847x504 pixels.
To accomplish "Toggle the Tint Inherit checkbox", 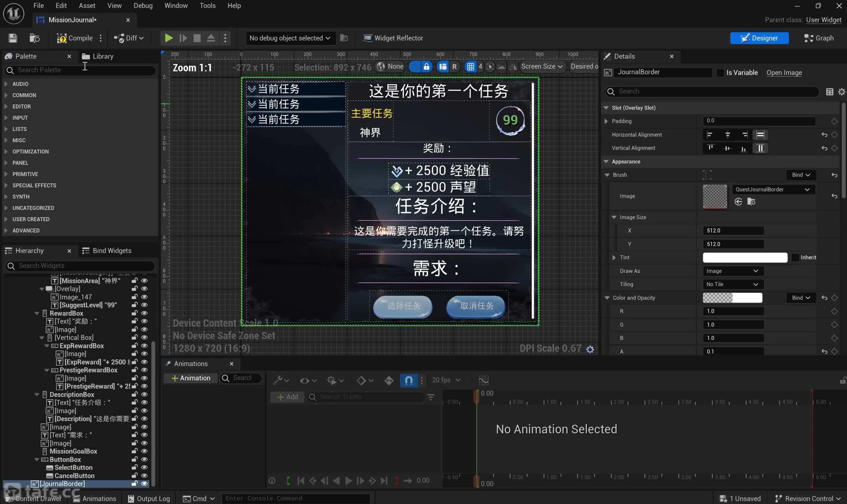I will (x=795, y=258).
